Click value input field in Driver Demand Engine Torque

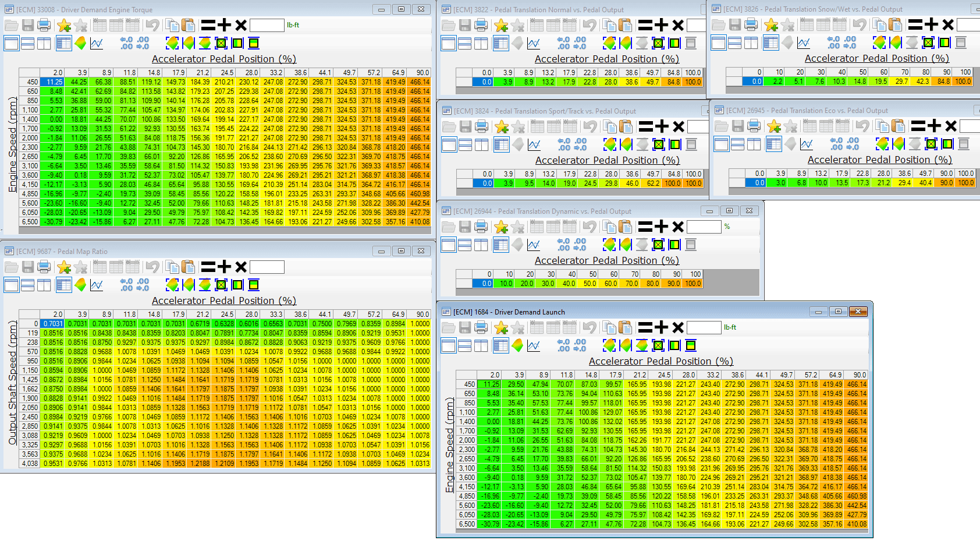point(267,25)
